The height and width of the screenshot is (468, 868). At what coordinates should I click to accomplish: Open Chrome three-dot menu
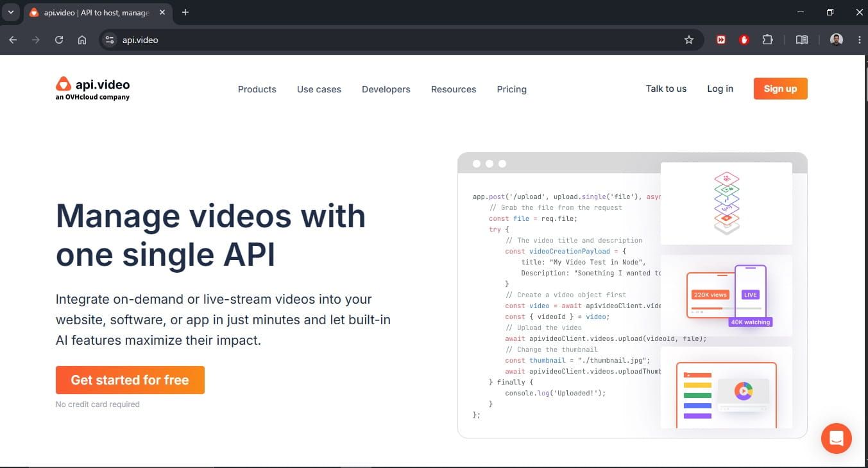(x=859, y=40)
